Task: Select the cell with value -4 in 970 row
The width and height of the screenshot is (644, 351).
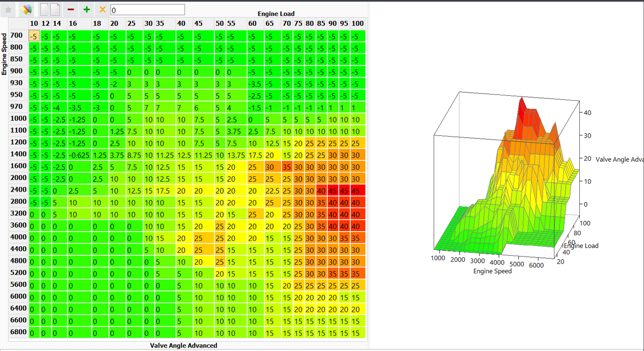Action: pos(56,108)
